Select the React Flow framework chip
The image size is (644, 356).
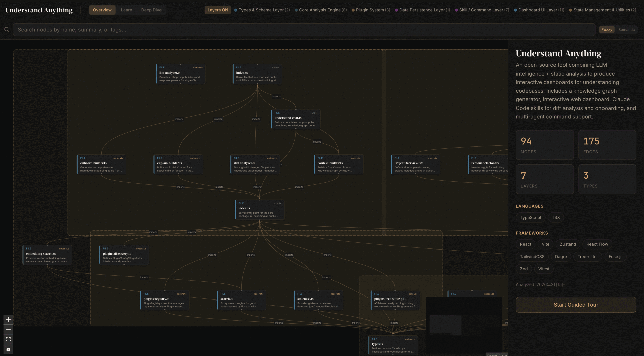(x=597, y=244)
